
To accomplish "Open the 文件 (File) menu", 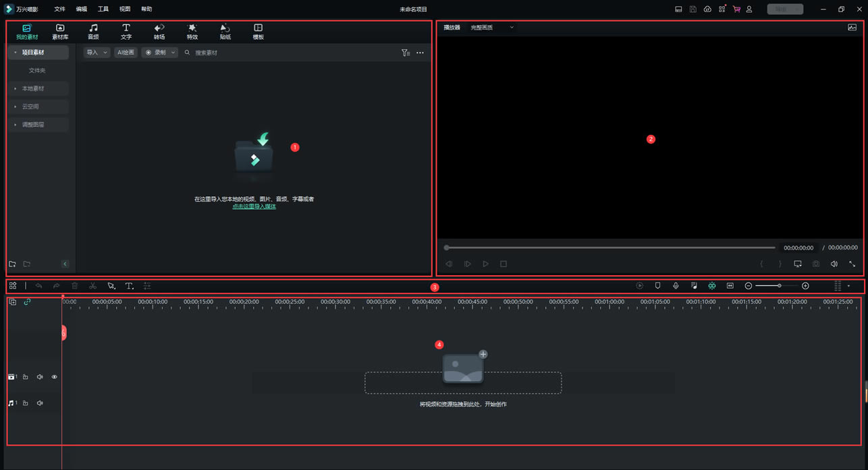I will pyautogui.click(x=59, y=9).
